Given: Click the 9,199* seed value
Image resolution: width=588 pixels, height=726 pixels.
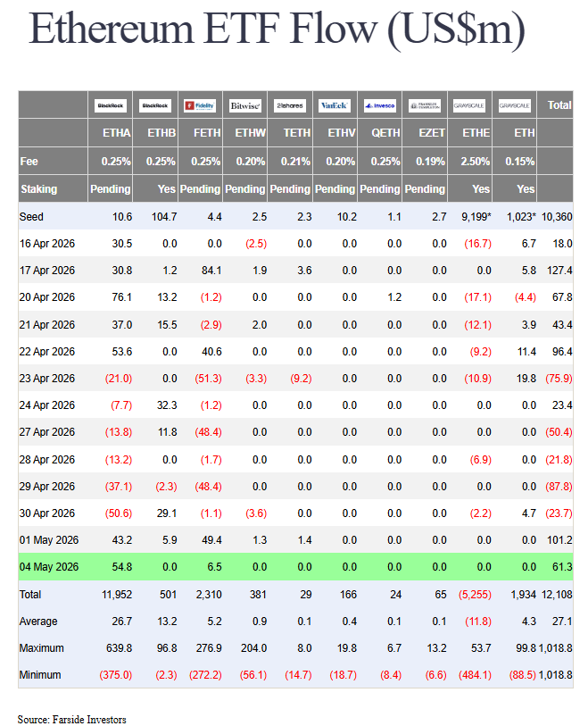Looking at the screenshot, I should pos(476,217).
